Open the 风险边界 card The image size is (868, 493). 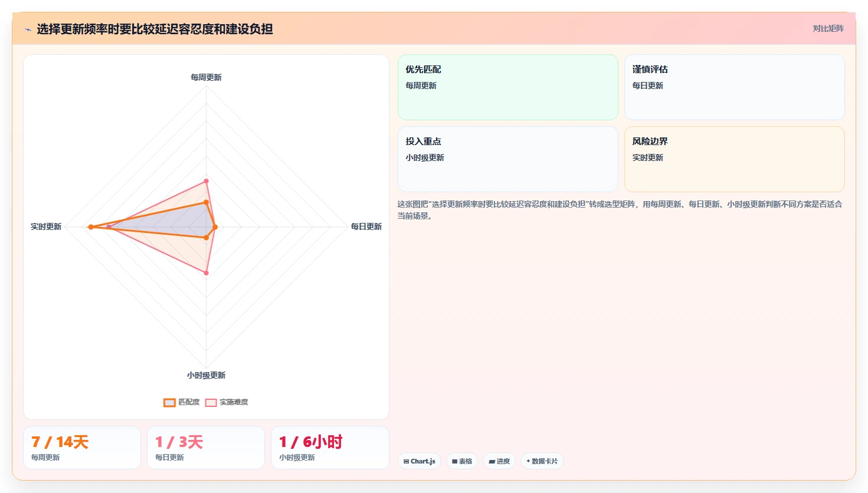(x=735, y=159)
